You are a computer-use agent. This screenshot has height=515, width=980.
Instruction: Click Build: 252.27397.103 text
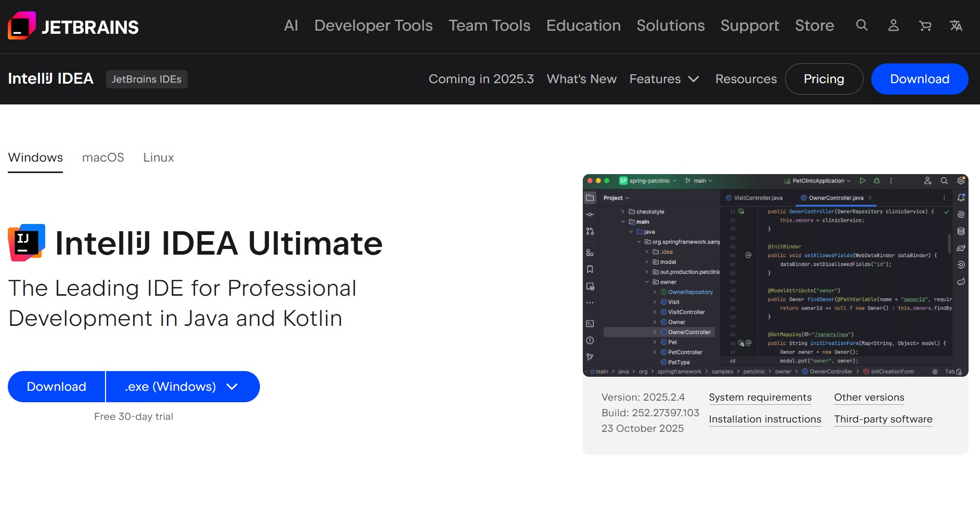(x=650, y=413)
